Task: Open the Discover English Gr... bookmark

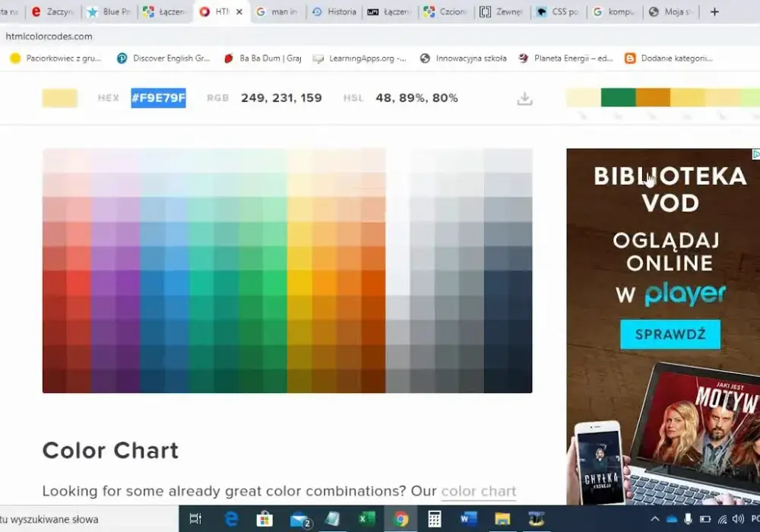Action: (164, 59)
